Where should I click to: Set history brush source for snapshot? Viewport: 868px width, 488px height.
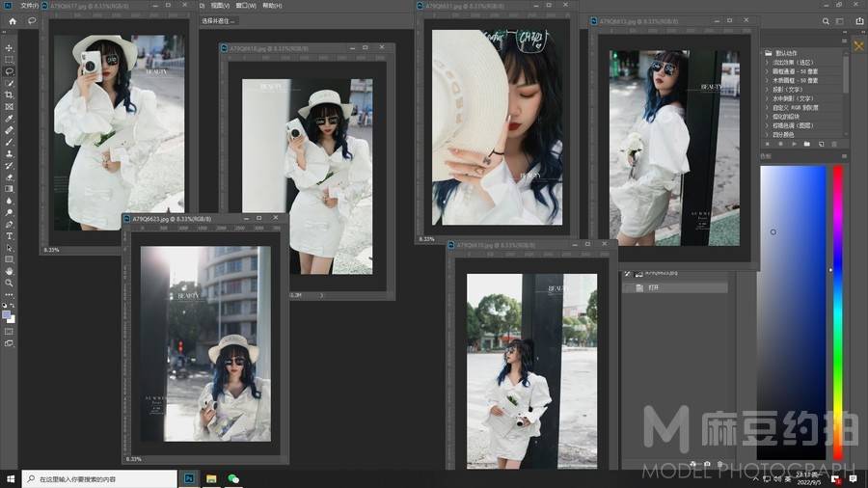point(627,274)
